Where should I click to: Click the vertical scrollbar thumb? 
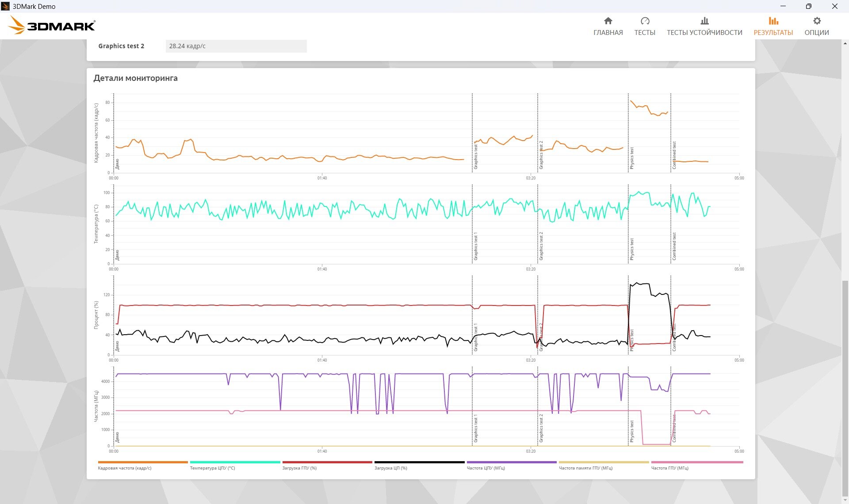coord(845,389)
